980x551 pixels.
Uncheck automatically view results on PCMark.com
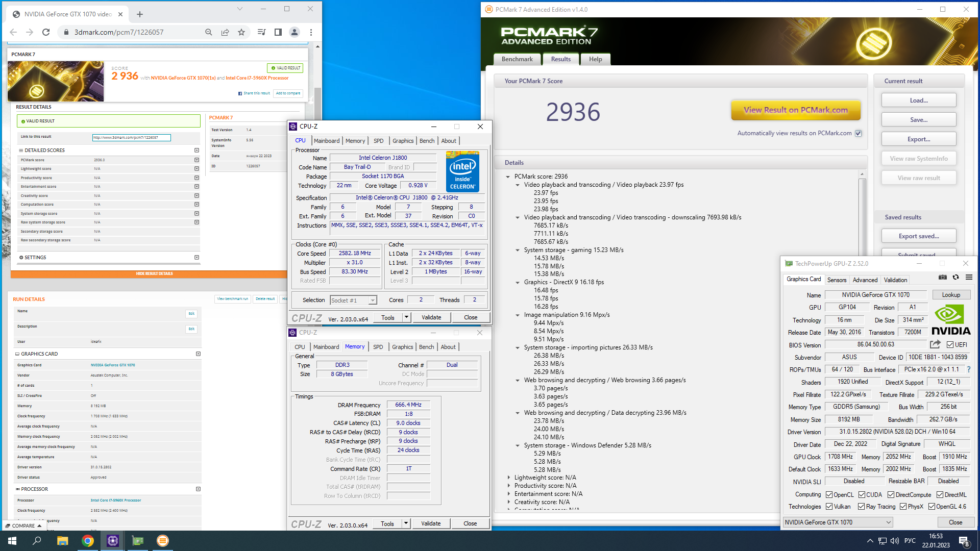858,133
